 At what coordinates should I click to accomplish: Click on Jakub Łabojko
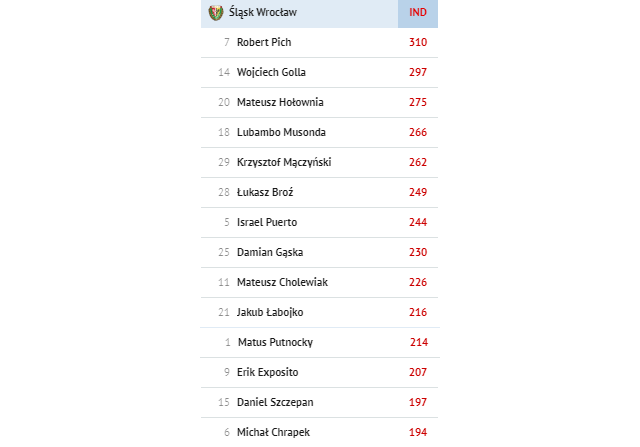point(270,312)
